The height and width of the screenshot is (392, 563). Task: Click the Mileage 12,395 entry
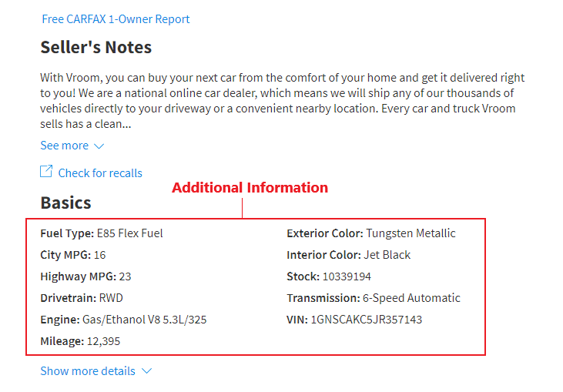(x=80, y=341)
